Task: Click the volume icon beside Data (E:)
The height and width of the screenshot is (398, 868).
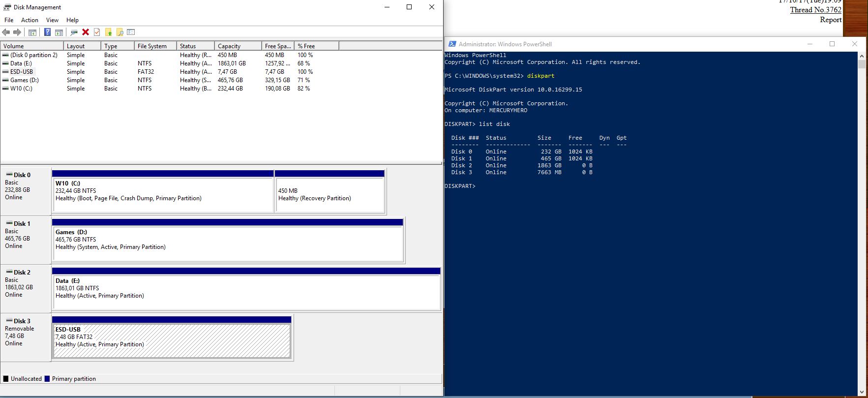Action: coord(5,63)
